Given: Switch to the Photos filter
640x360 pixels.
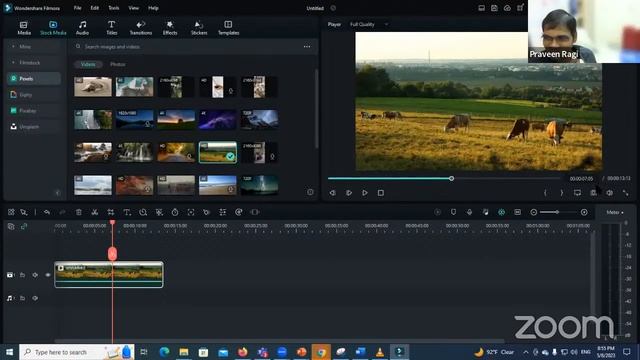Looking at the screenshot, I should 118,64.
